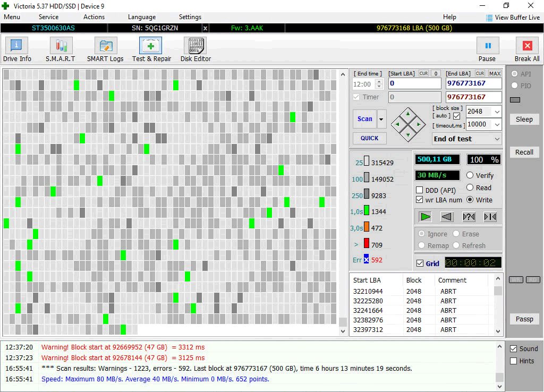
Task: Open the timeout 10000 dropdown
Action: (497, 124)
